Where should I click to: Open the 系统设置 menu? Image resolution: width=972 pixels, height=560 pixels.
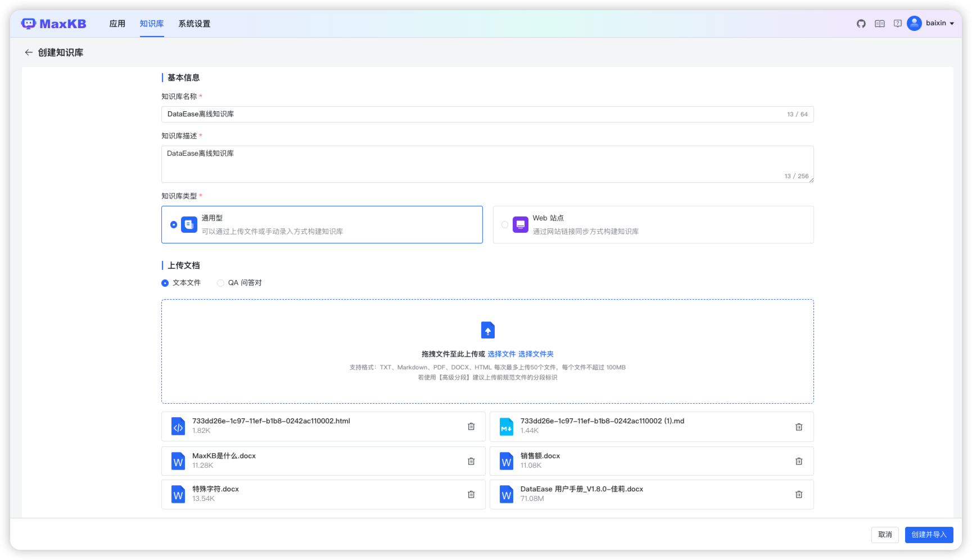tap(193, 24)
